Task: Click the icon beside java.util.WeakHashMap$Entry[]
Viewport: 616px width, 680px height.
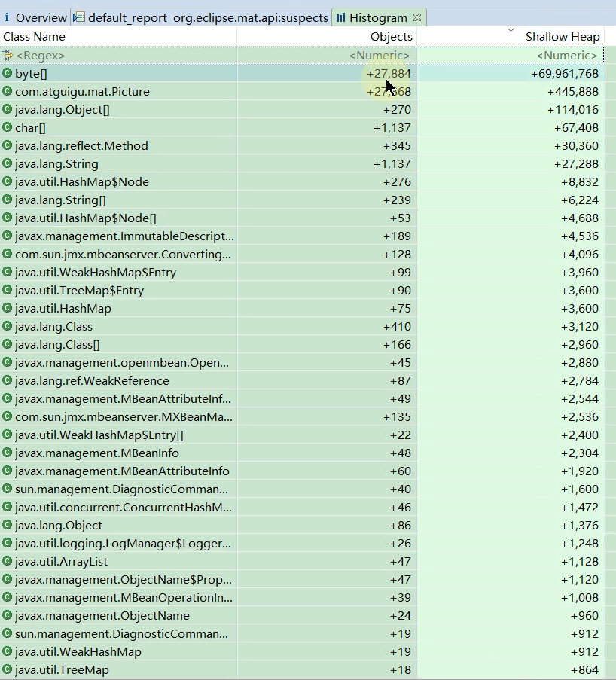Action: tap(7, 435)
